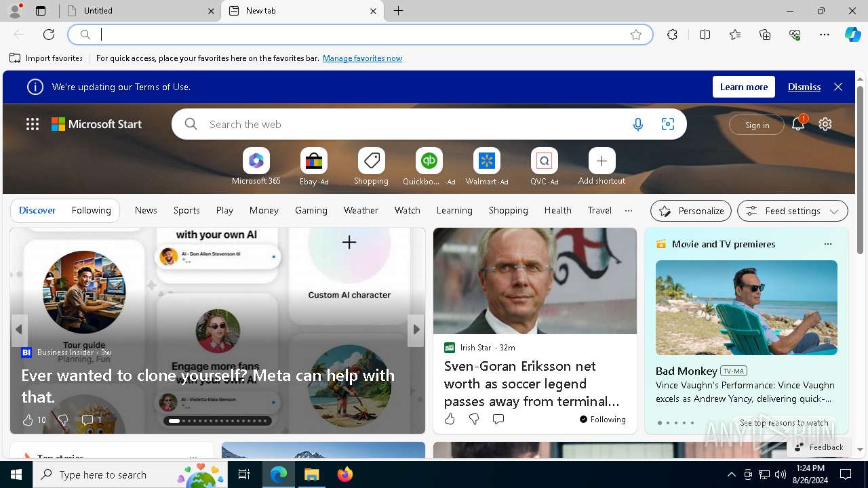
Task: Open comments on the Meta story
Action: pyautogui.click(x=91, y=420)
